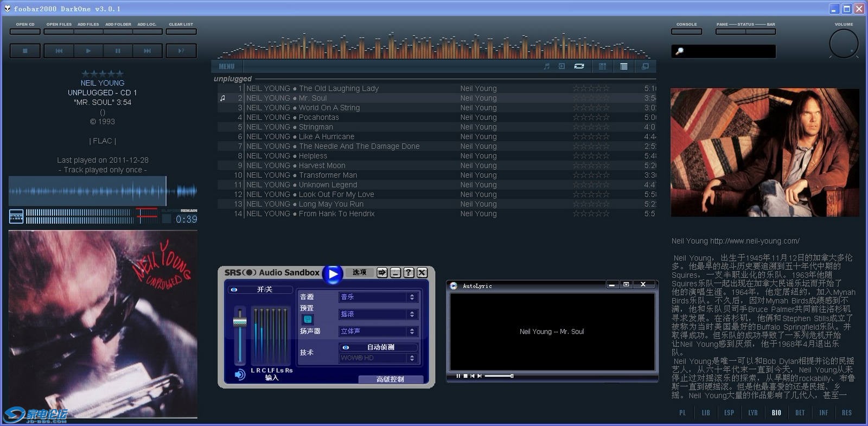This screenshot has height=426, width=868.
Task: Skip to the next track
Action: tap(147, 50)
